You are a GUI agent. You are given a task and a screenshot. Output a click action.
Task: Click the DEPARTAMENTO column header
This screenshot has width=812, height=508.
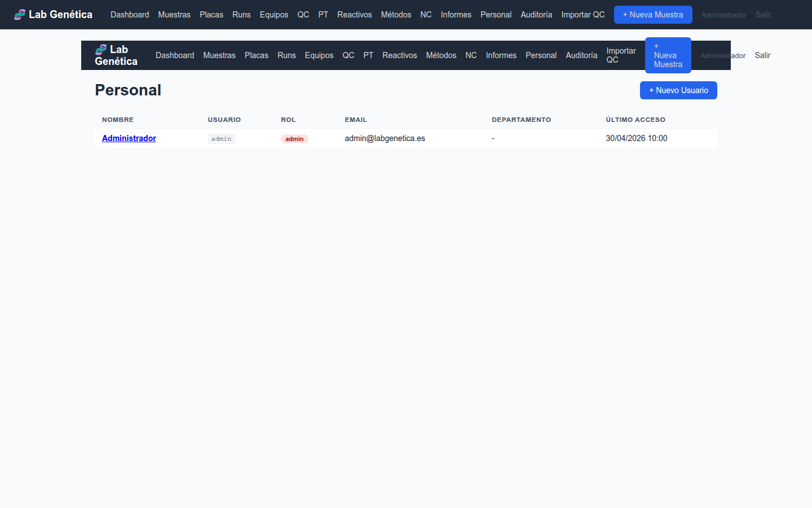coord(522,120)
